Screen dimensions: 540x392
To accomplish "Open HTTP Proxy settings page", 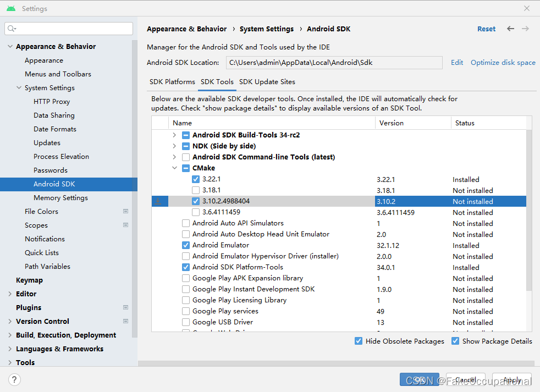I will pos(52,101).
